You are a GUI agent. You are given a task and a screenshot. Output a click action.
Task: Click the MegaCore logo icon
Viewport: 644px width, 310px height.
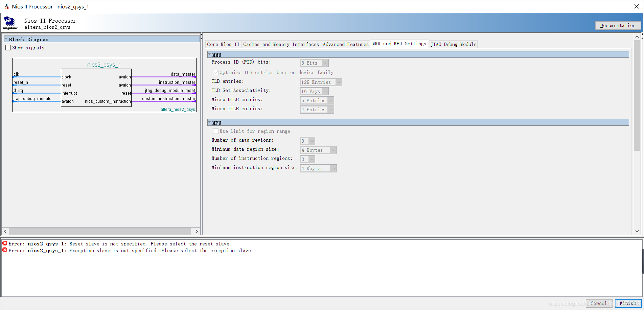(x=10, y=23)
